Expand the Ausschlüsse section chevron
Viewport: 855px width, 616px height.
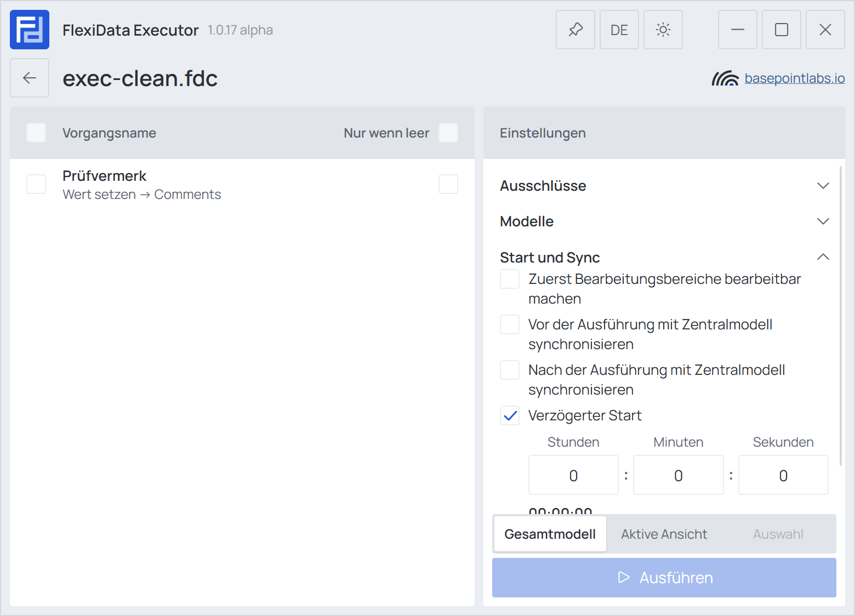point(823,186)
